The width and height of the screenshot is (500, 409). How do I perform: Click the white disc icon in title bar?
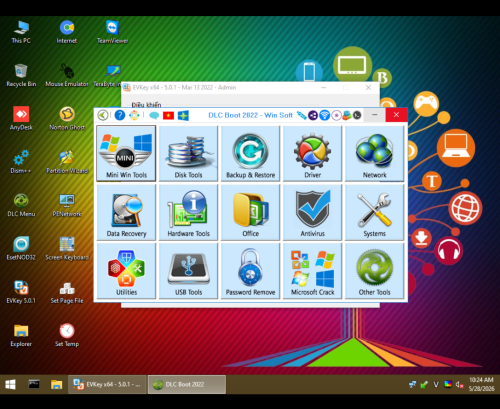point(336,115)
